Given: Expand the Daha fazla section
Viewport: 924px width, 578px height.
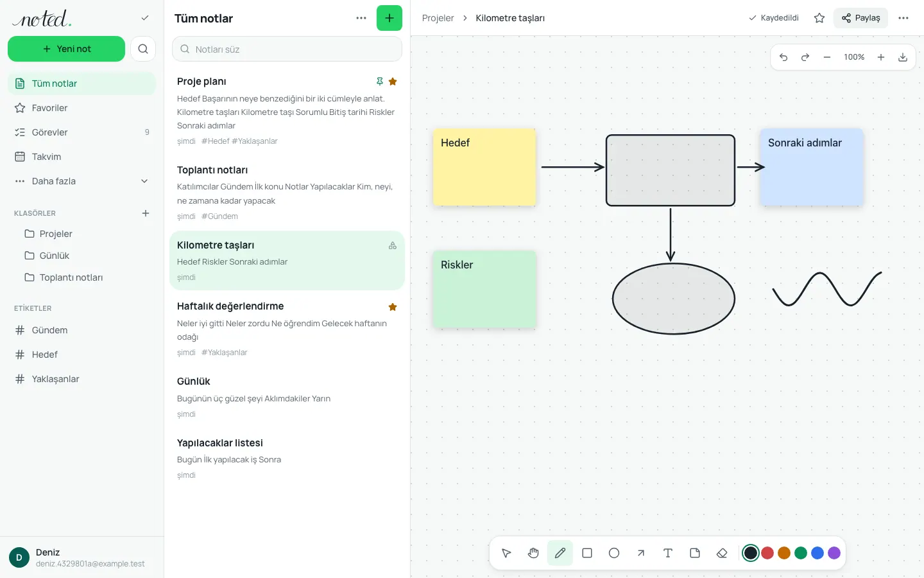Looking at the screenshot, I should 81,181.
